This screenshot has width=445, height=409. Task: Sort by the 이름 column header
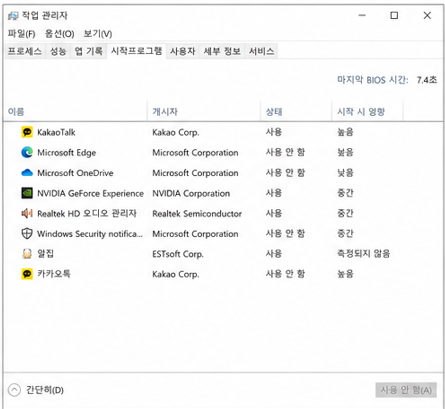75,112
